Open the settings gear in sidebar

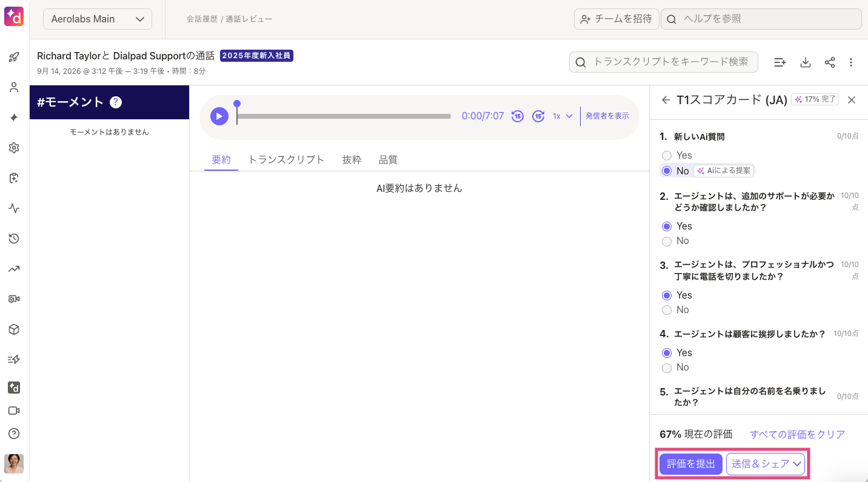[14, 148]
